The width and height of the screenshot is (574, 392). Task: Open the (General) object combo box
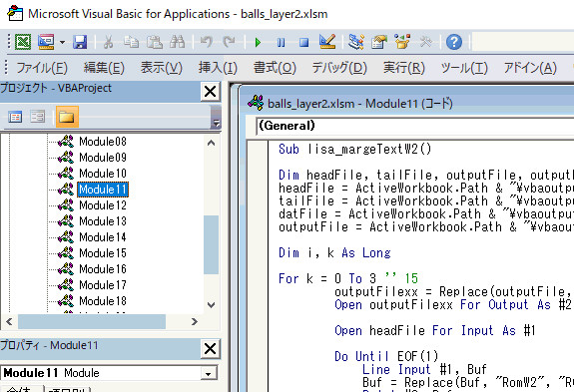pyautogui.click(x=414, y=126)
